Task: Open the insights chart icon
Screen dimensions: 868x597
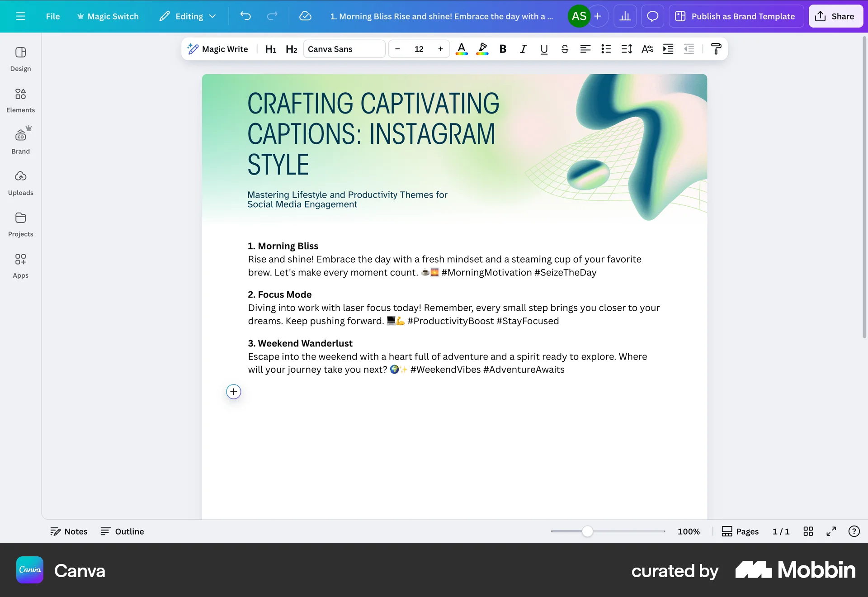Action: click(x=625, y=16)
